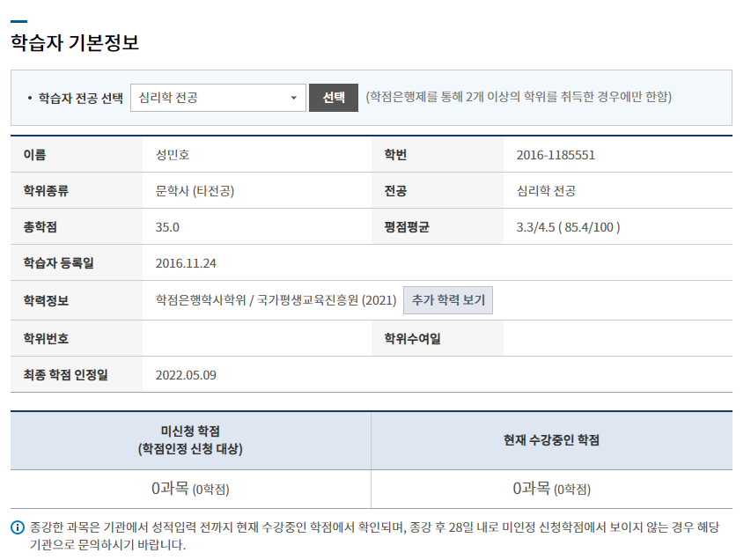
Task: Click the 최종 학점 인정일 label
Action: click(x=66, y=374)
